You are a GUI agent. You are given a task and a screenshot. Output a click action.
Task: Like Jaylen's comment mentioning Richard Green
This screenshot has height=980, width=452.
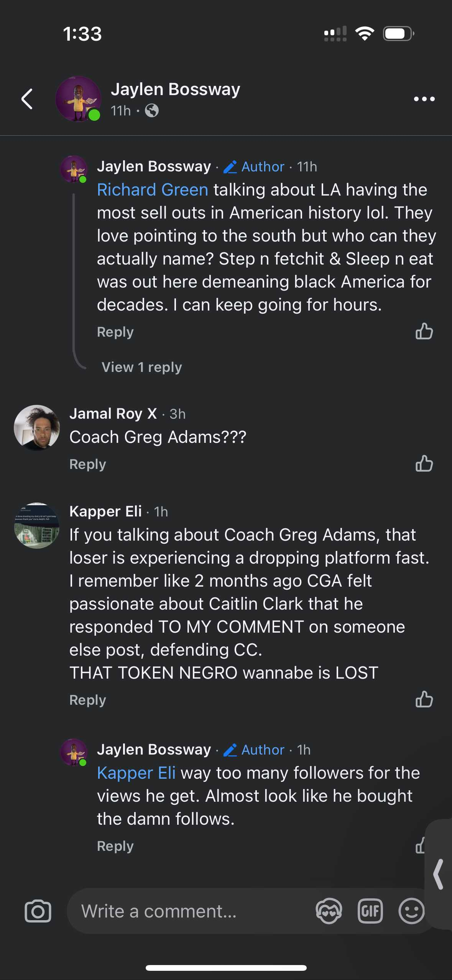tap(424, 331)
